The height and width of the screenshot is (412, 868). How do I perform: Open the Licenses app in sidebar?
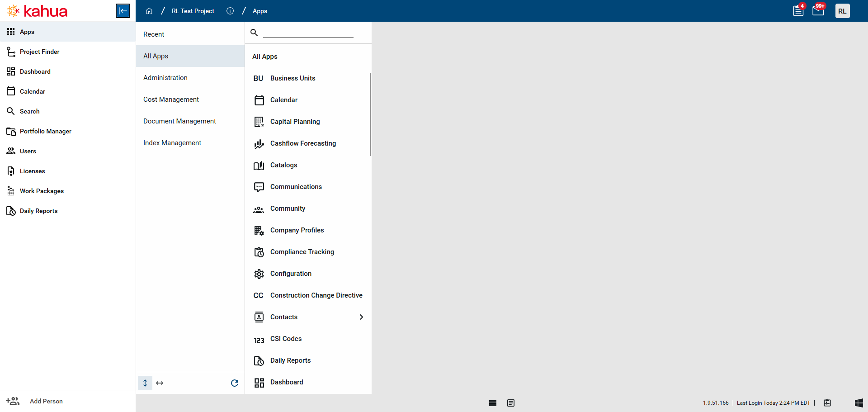[32, 171]
